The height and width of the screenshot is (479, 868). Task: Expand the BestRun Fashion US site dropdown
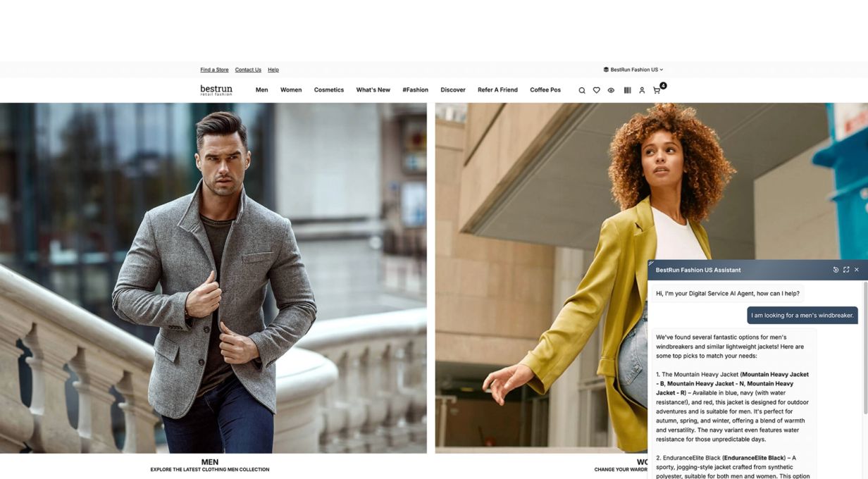point(633,70)
